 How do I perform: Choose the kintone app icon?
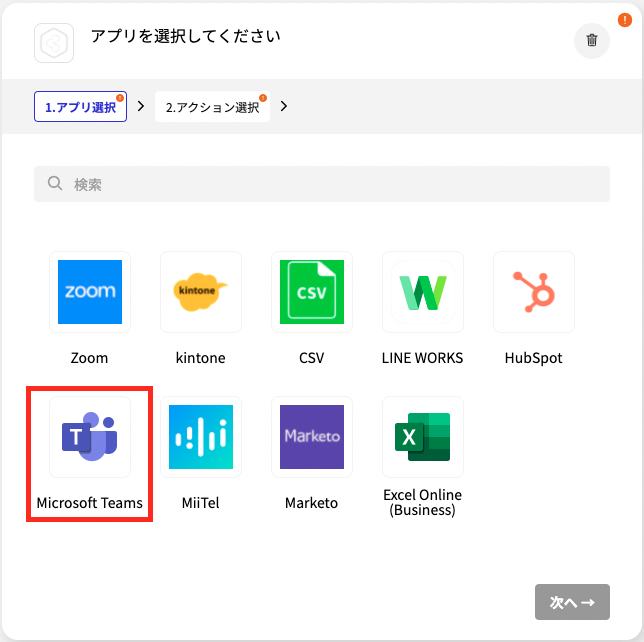point(201,292)
